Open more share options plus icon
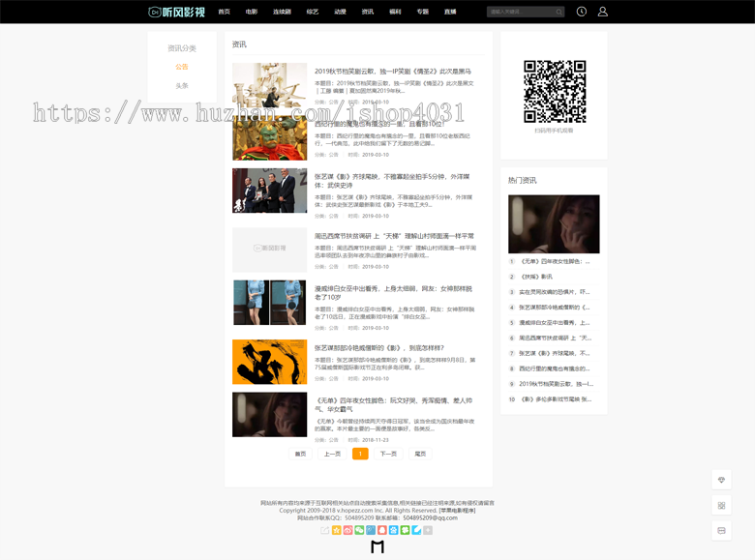 pos(428,530)
